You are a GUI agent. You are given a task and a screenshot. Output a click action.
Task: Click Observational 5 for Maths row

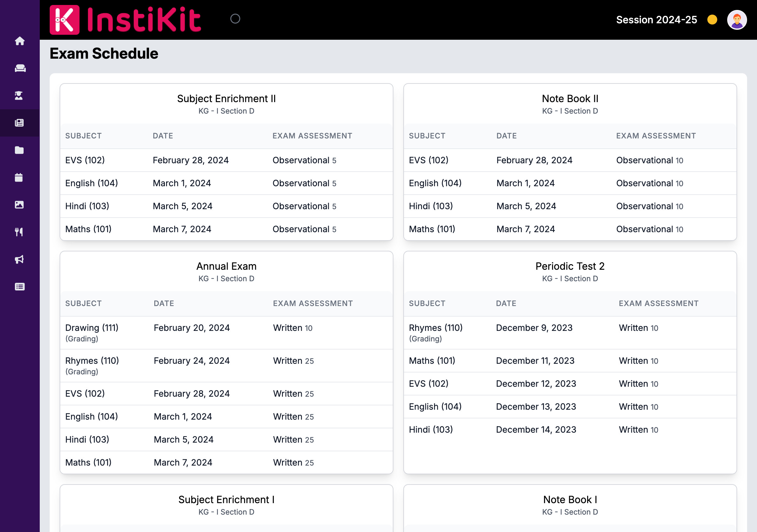click(x=304, y=229)
